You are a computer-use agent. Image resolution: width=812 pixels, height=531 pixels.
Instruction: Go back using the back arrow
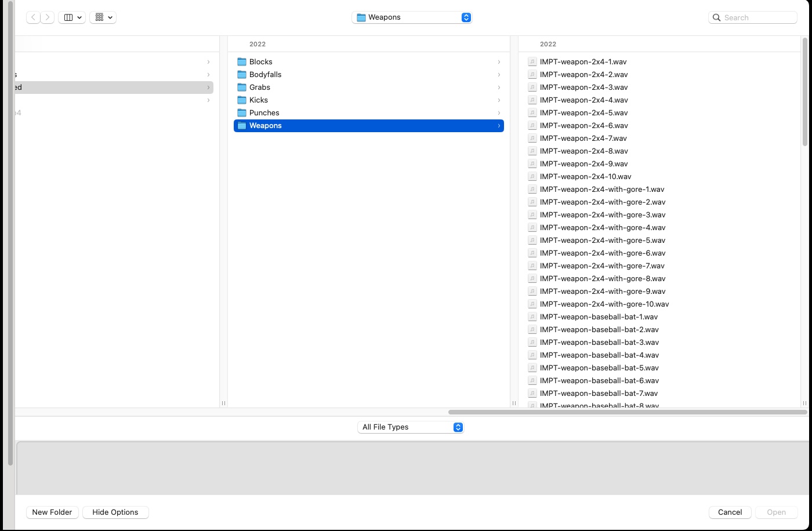pyautogui.click(x=33, y=17)
